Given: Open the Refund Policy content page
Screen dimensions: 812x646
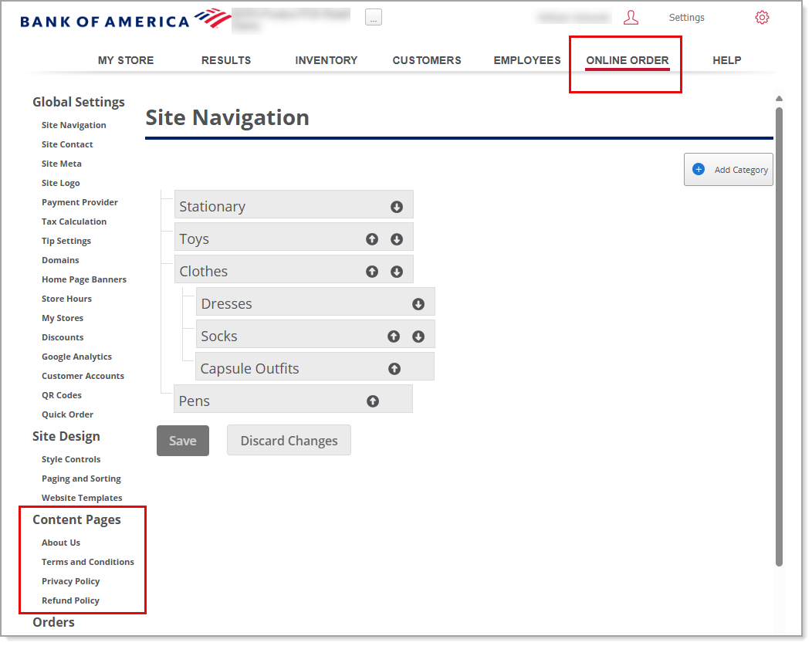Looking at the screenshot, I should click(x=70, y=600).
